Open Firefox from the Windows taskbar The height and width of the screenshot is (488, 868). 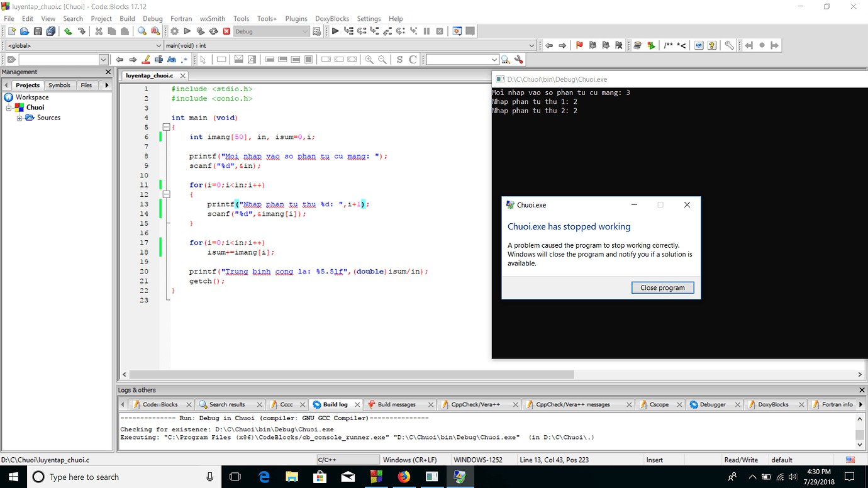click(404, 477)
